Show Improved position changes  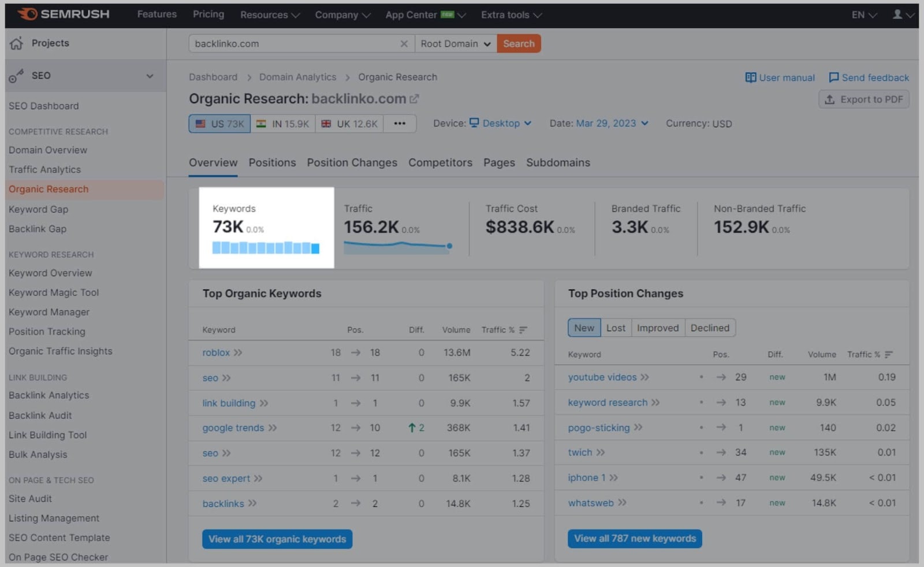[x=658, y=328]
